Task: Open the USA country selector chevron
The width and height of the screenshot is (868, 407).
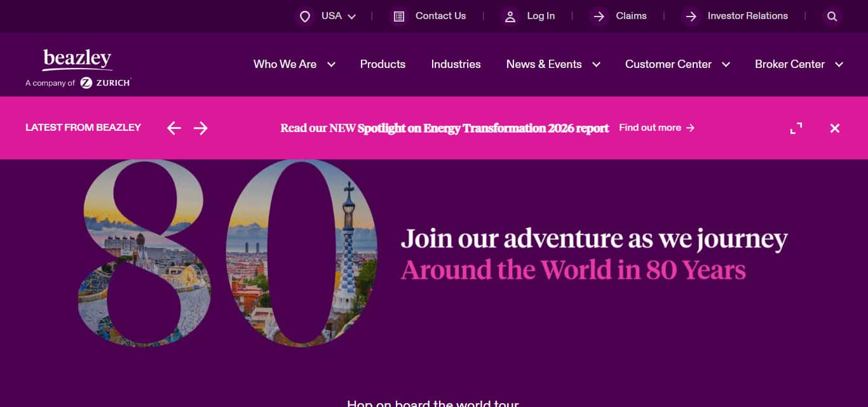Action: (x=352, y=17)
